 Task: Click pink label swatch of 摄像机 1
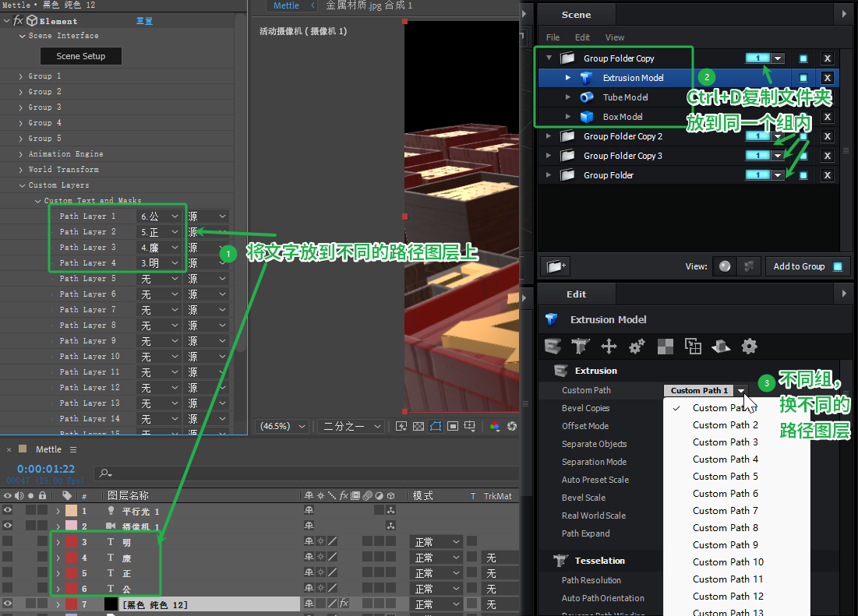(x=71, y=526)
